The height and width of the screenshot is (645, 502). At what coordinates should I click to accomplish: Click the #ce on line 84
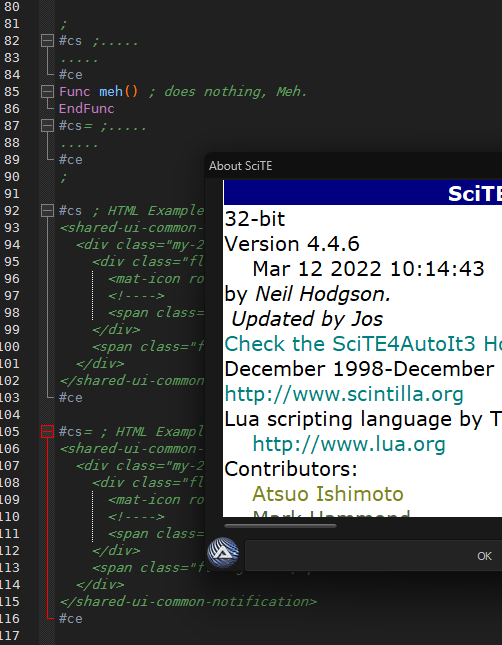click(71, 74)
